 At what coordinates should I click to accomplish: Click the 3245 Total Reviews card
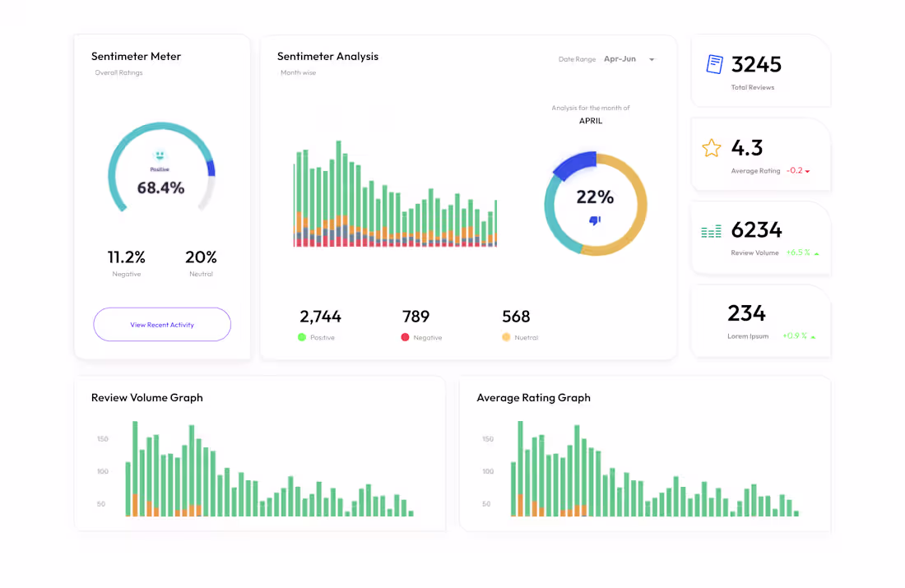click(759, 70)
